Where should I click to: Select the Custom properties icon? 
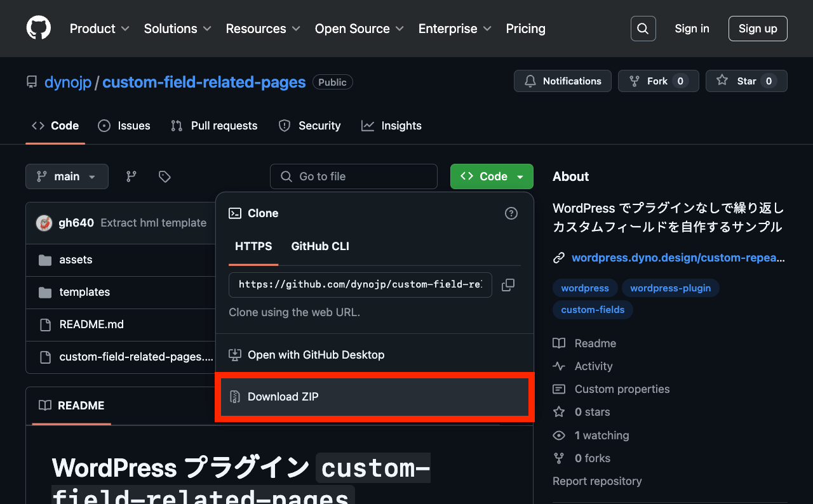tap(559, 389)
